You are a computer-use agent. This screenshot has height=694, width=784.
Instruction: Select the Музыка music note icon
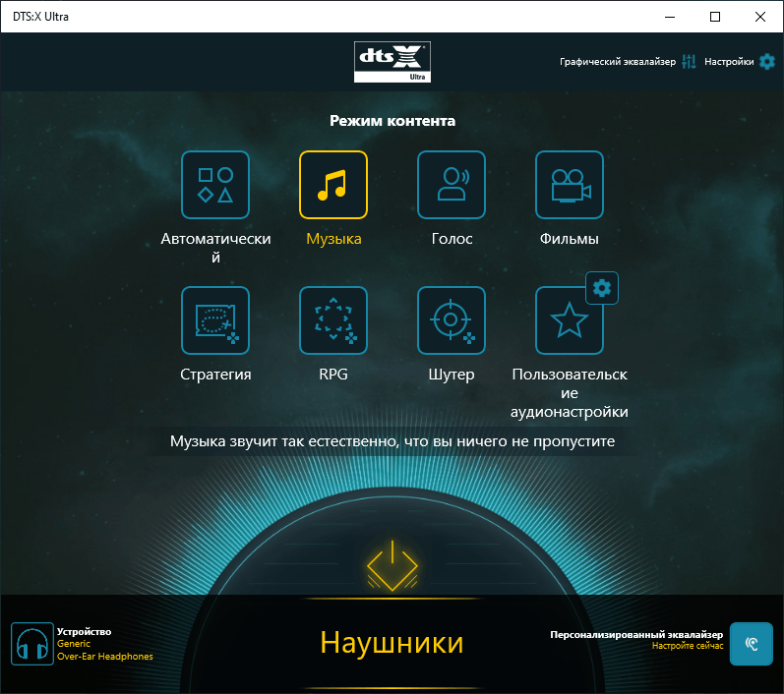(x=333, y=185)
